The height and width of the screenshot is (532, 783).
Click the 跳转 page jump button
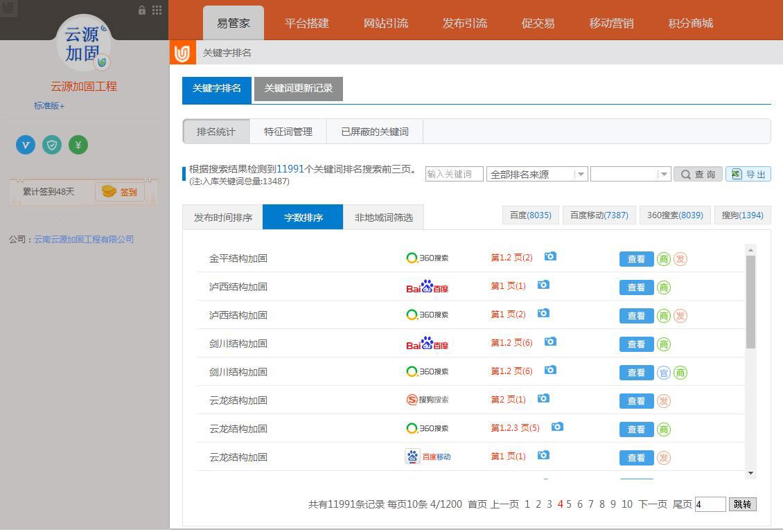click(743, 504)
